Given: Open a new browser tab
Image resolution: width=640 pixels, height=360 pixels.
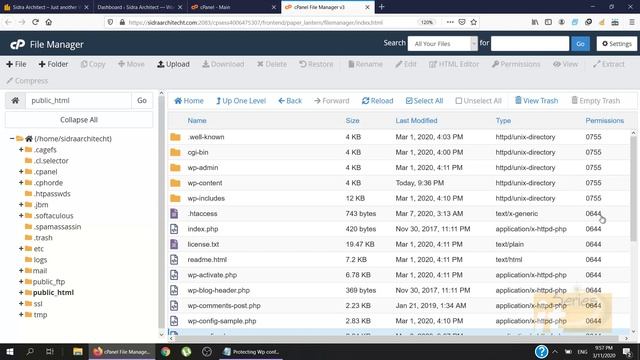Looking at the screenshot, I should [381, 7].
